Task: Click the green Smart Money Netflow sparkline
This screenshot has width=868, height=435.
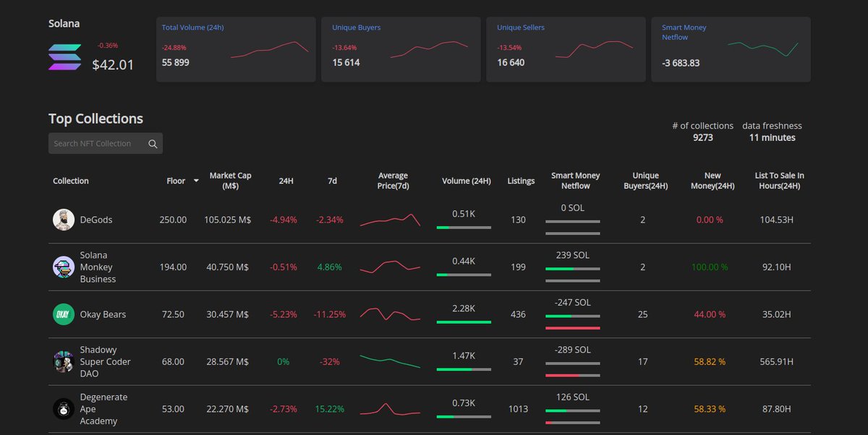Action: (763, 48)
